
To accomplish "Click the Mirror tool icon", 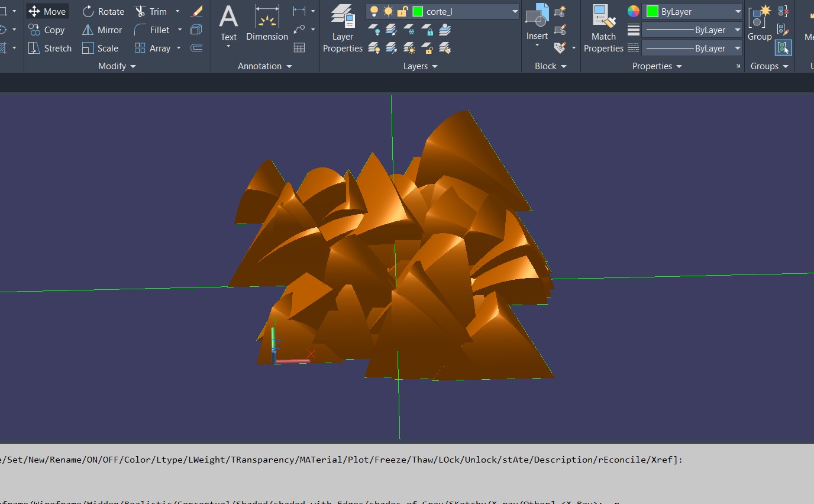I will click(x=88, y=30).
